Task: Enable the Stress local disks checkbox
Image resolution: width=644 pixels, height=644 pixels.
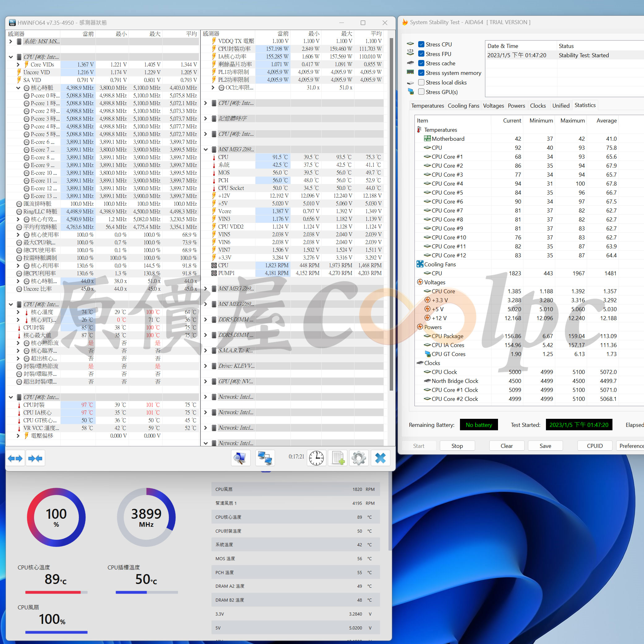Action: pyautogui.click(x=421, y=82)
